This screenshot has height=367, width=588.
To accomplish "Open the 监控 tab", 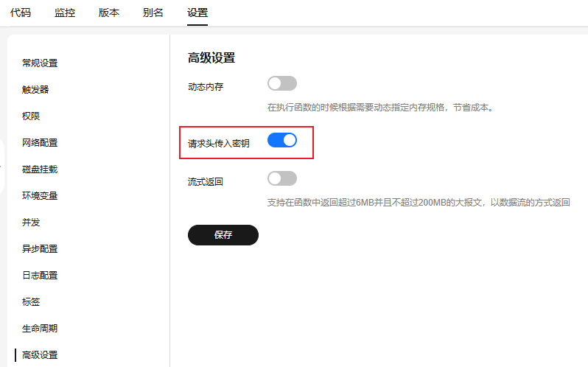I will point(65,13).
